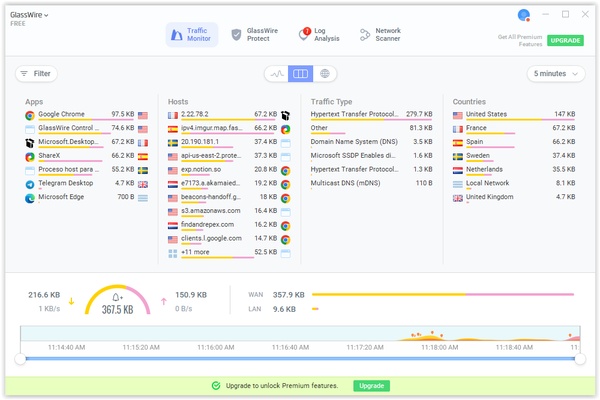This screenshot has width=600, height=400.
Task: Click the Upgrade button in bottom banner
Action: pyautogui.click(x=371, y=385)
